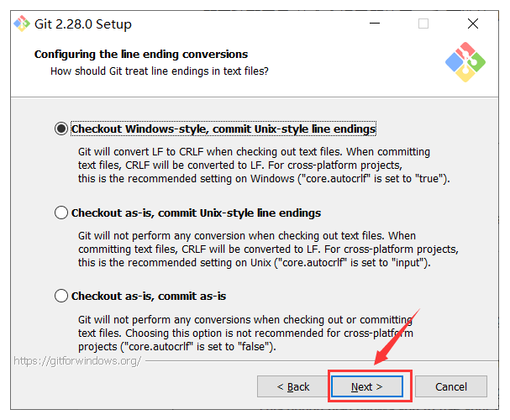Click the 'Checkout as-is, commit Unix-style line endings' label

tap(196, 213)
